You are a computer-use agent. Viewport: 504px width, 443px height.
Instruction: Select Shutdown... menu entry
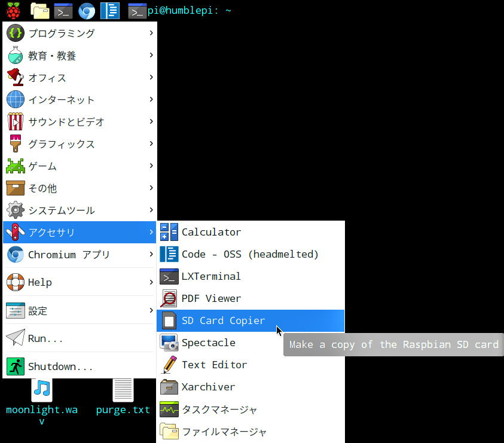[x=80, y=366]
